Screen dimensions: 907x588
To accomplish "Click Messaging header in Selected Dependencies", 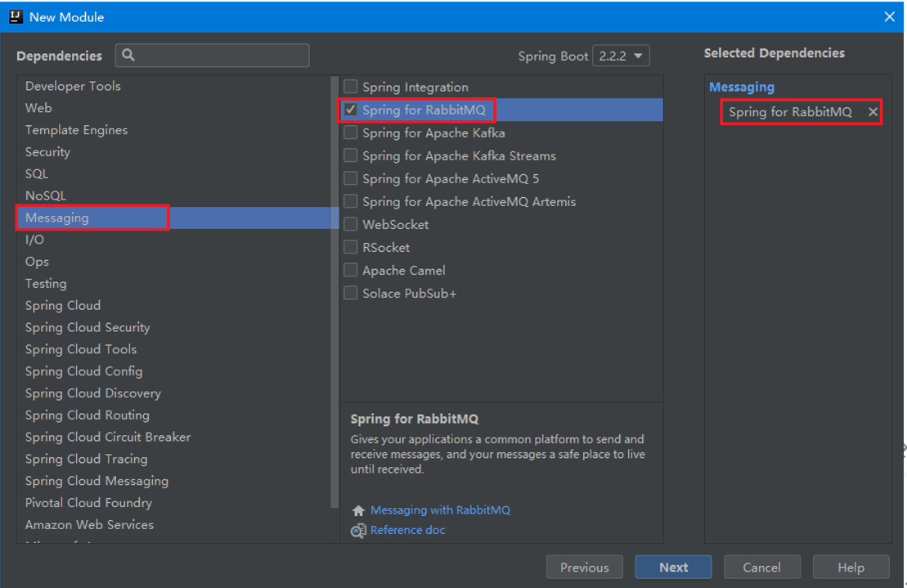I will (x=742, y=88).
